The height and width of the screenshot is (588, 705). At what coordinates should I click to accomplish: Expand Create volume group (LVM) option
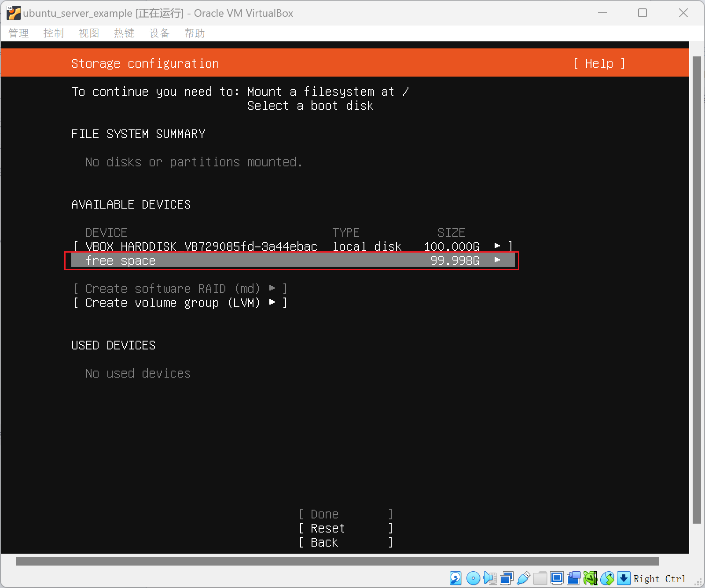coord(180,303)
